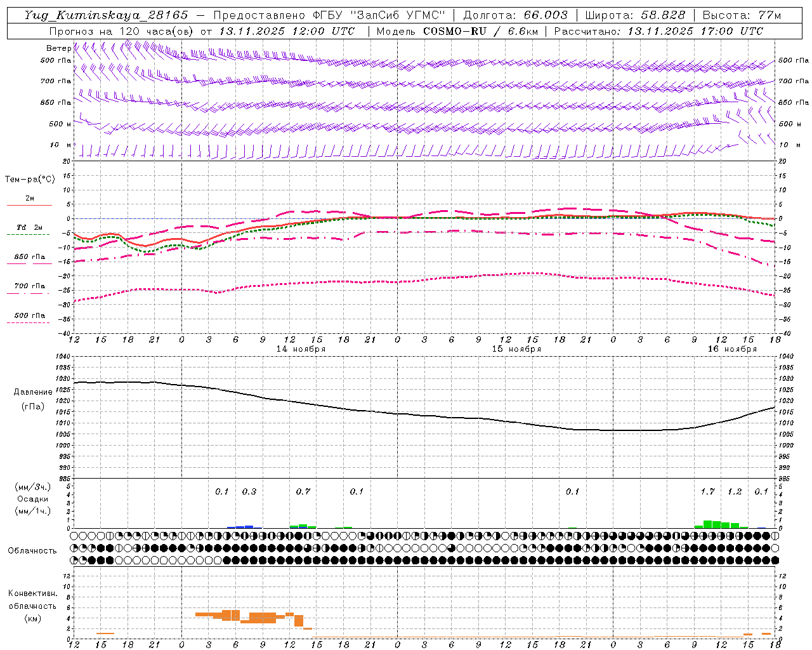Screen dimensions: 812x650
Task: Click the Широта: 58.828 value
Action: [635, 15]
